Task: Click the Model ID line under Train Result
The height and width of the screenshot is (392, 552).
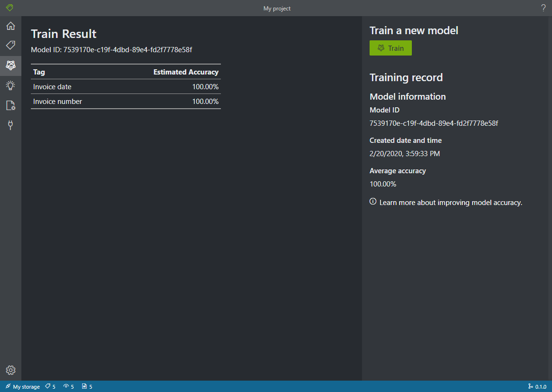Action: coord(112,50)
